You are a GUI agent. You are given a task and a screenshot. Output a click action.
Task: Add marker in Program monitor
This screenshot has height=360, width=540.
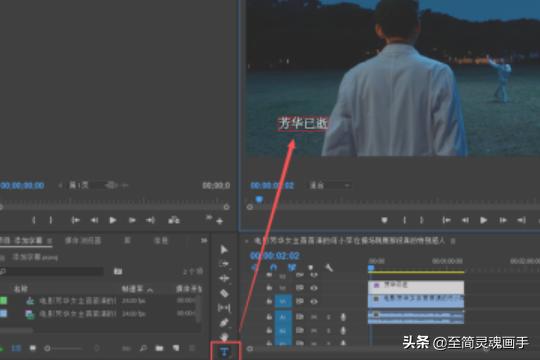(384, 220)
